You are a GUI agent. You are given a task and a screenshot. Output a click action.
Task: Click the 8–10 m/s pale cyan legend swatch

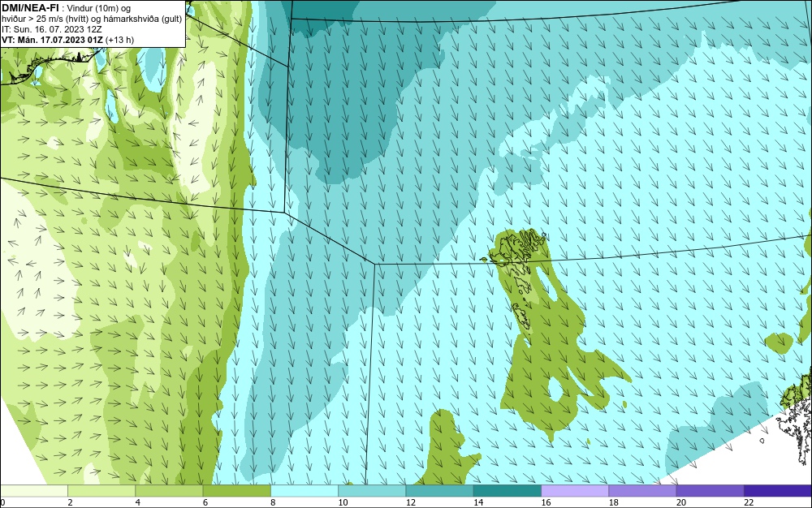[304, 491]
